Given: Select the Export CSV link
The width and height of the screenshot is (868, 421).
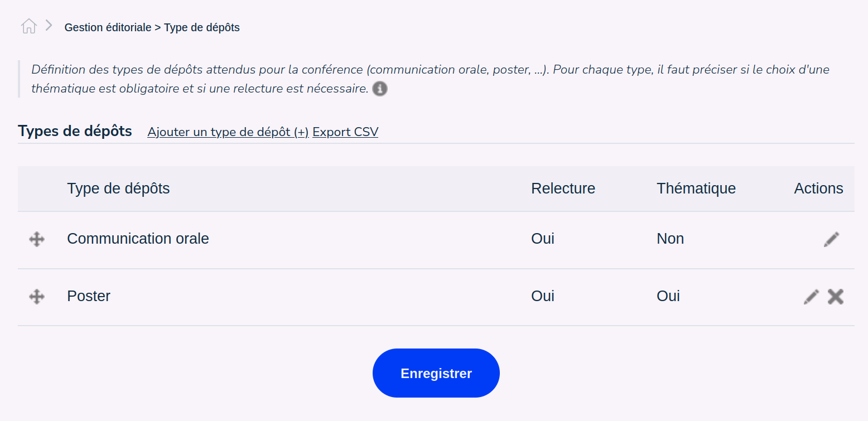Looking at the screenshot, I should (x=345, y=132).
